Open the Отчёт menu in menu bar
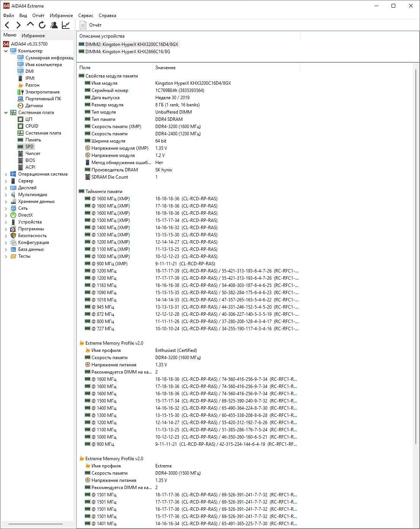Viewport: 420px width, 529px height. coord(38,16)
